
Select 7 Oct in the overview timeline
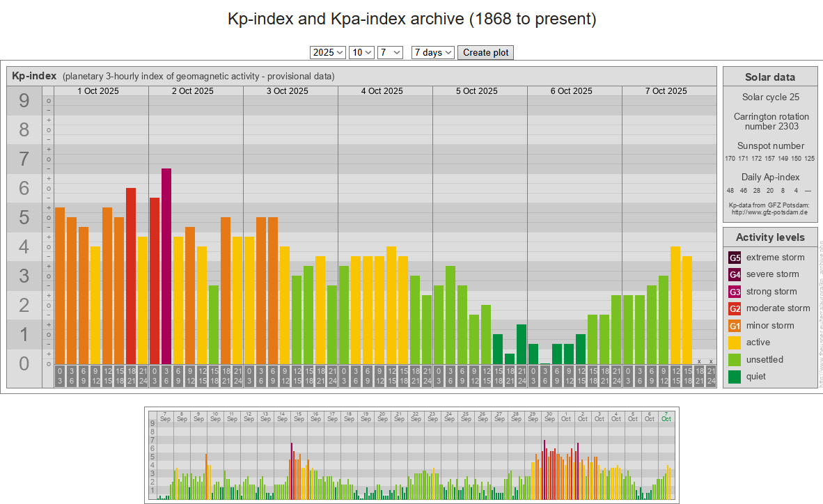pyautogui.click(x=666, y=416)
